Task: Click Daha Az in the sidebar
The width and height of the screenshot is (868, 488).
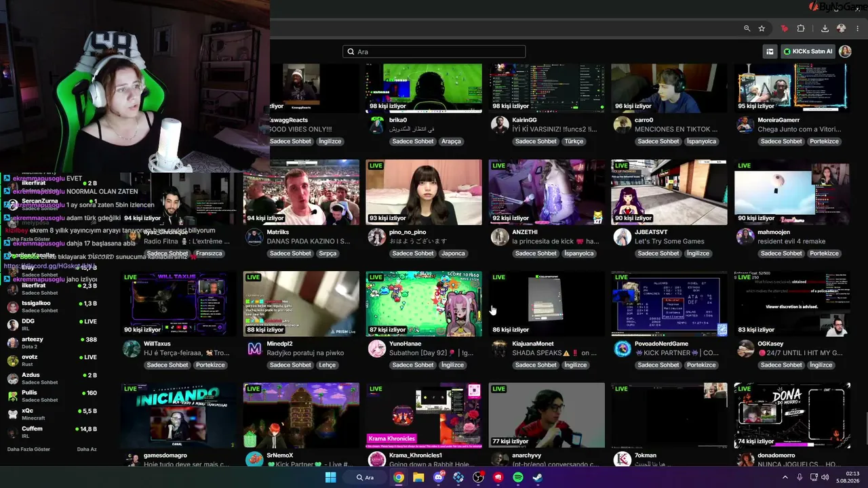Action: [x=87, y=449]
